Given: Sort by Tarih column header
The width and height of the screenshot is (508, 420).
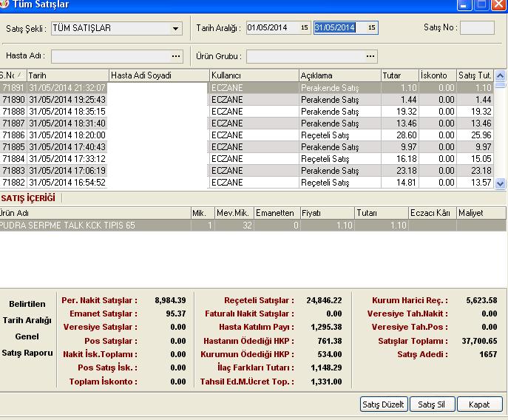Looking at the screenshot, I should (x=67, y=75).
